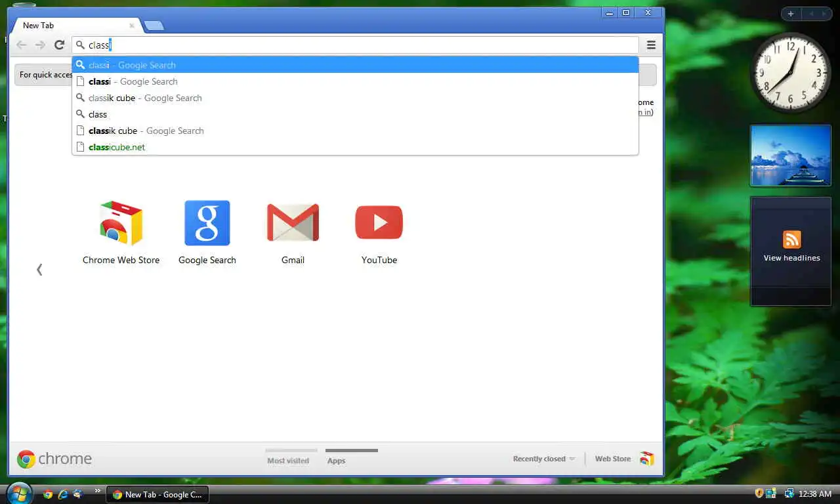
Task: Open the Chrome hamburger menu
Action: tap(651, 45)
